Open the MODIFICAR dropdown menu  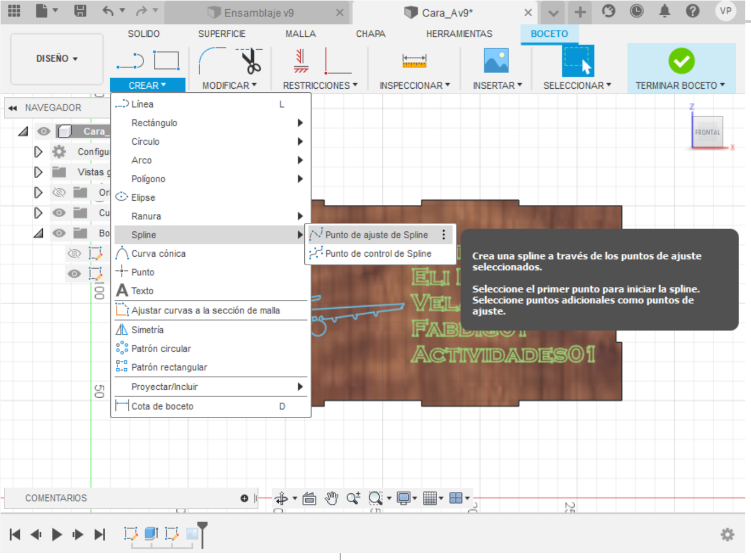(230, 85)
